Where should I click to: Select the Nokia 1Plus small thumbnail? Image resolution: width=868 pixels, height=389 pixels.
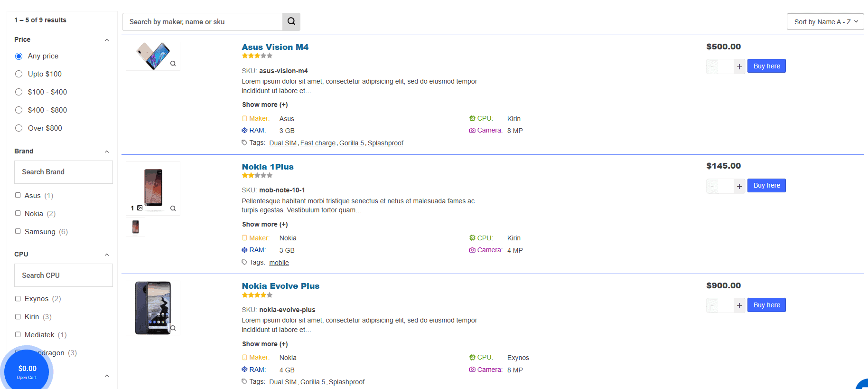pos(136,227)
